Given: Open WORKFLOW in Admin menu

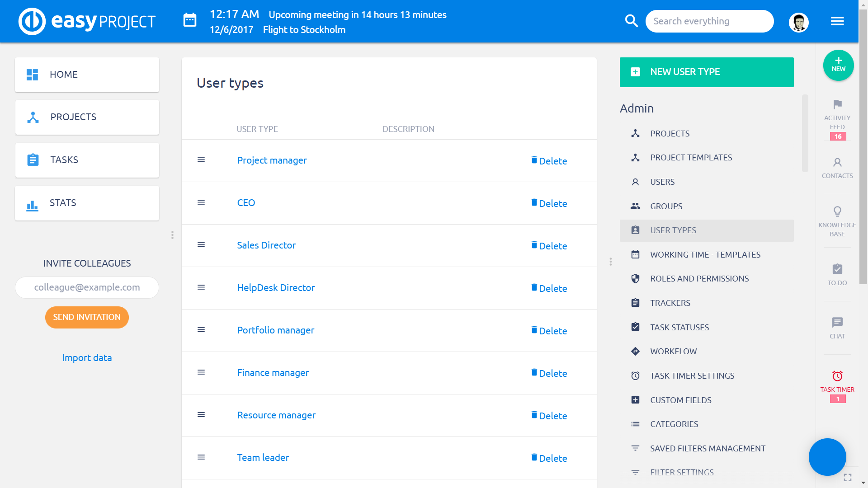Looking at the screenshot, I should 707,352.
